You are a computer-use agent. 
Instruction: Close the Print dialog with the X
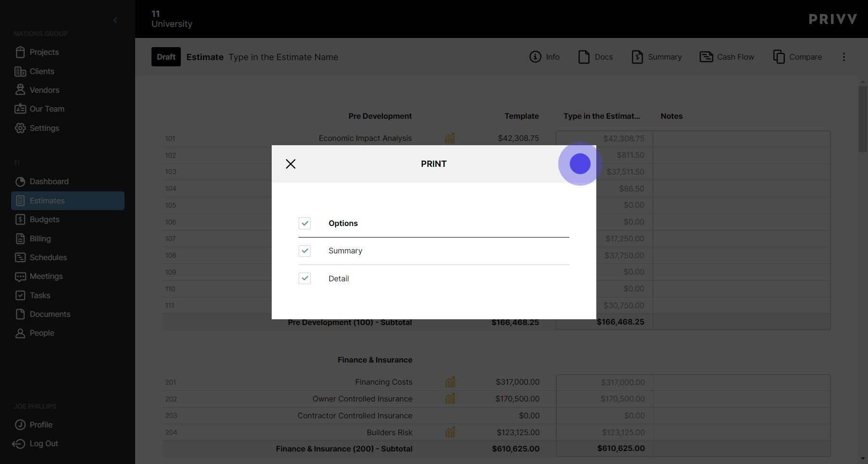[x=290, y=164]
